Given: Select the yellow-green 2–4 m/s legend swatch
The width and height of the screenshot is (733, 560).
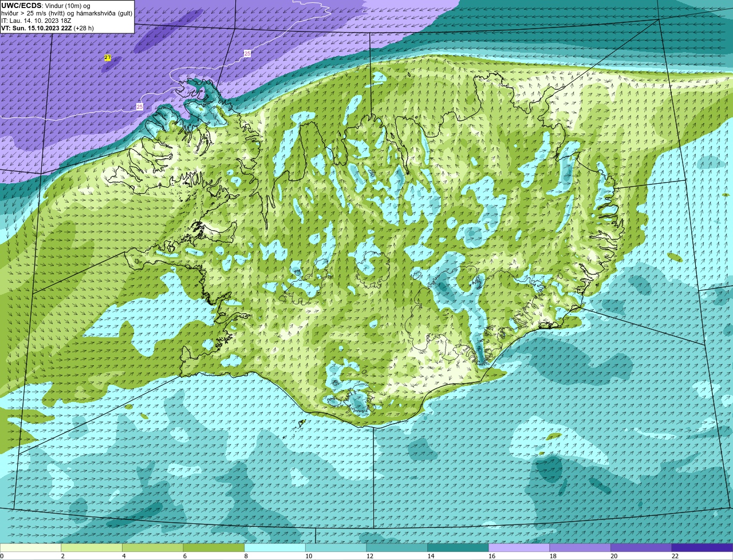Looking at the screenshot, I should (92, 547).
